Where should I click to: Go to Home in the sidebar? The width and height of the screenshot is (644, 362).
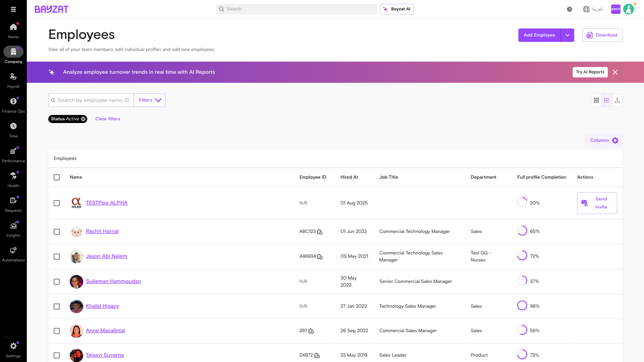tap(13, 31)
